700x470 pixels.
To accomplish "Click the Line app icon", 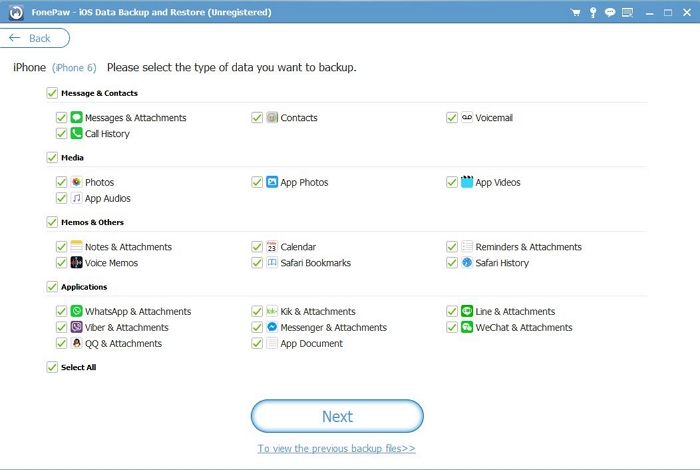I will (x=467, y=311).
